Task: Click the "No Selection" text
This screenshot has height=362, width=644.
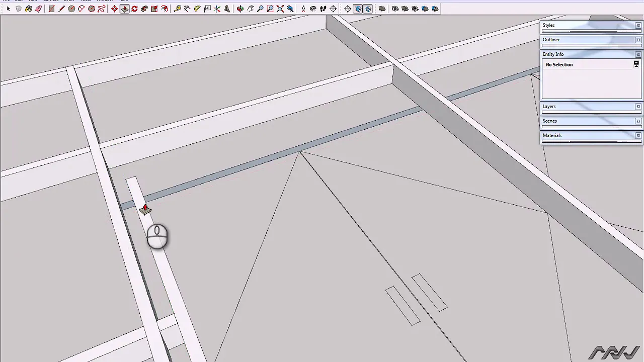Action: [x=559, y=65]
